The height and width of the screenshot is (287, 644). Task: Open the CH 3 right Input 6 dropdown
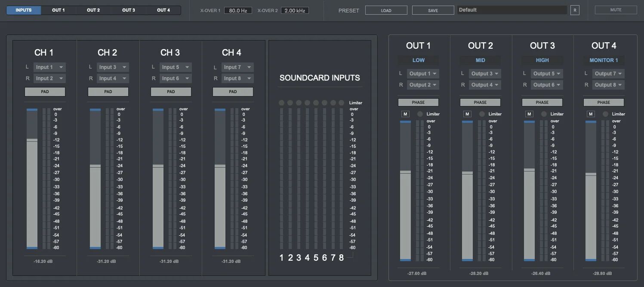pos(175,78)
